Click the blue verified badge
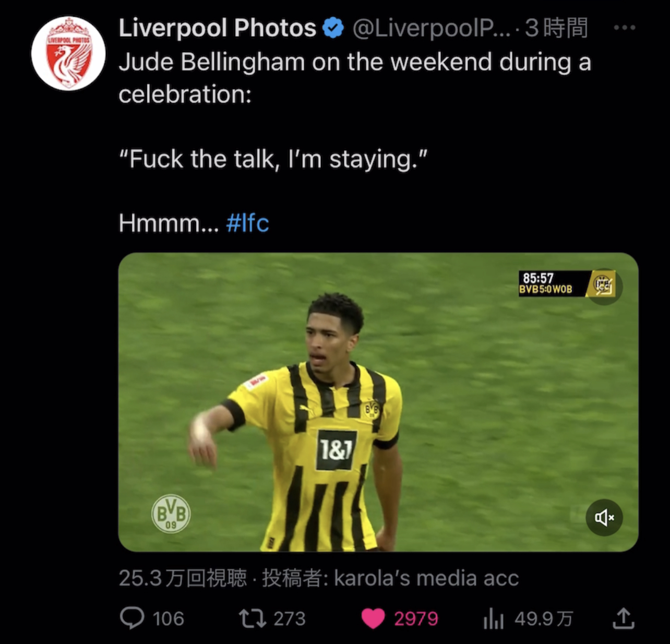This screenshot has width=670, height=644. coord(333,28)
